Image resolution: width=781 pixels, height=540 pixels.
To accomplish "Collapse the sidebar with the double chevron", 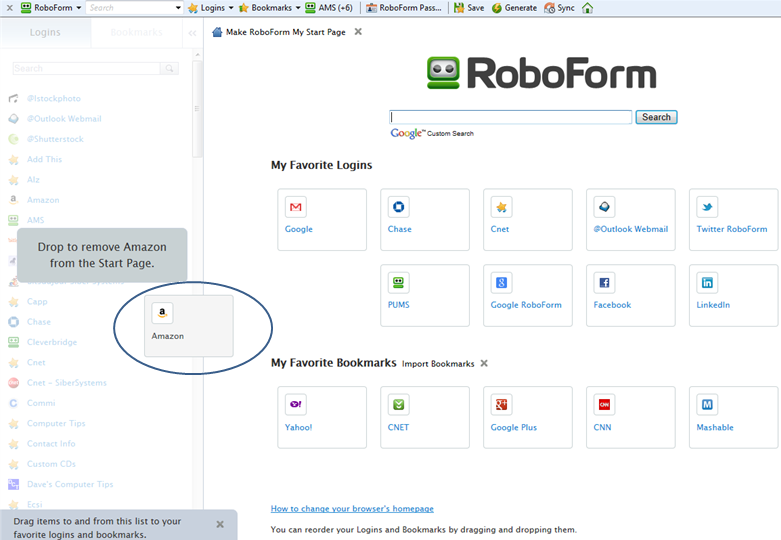I will click(192, 33).
